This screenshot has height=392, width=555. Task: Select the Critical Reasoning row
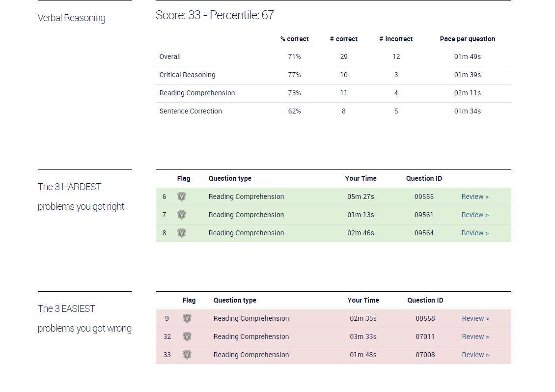click(x=333, y=75)
